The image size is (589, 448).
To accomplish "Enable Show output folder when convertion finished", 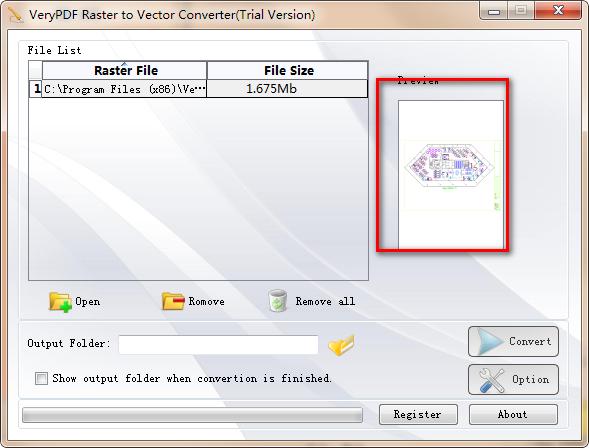I will pos(41,378).
